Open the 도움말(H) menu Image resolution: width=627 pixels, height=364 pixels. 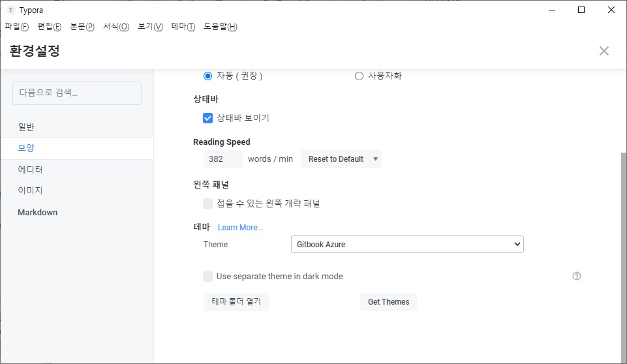pos(221,27)
